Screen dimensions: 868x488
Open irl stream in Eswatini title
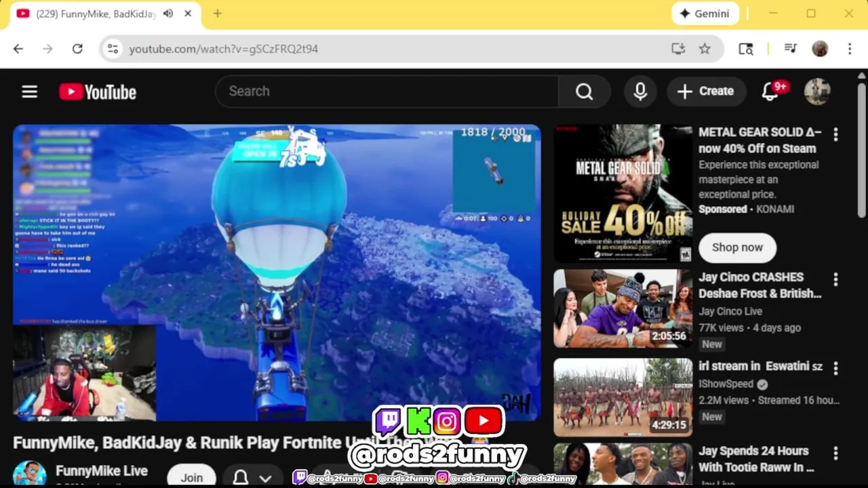[760, 366]
